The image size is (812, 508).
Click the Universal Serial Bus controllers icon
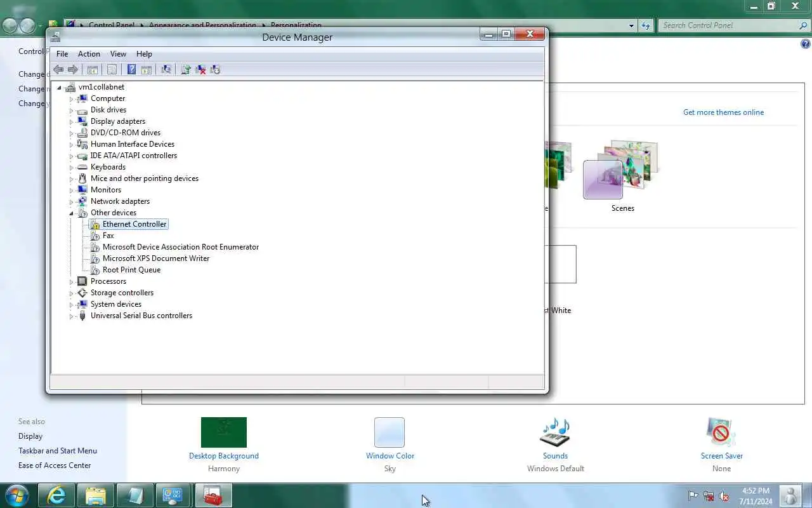(82, 316)
